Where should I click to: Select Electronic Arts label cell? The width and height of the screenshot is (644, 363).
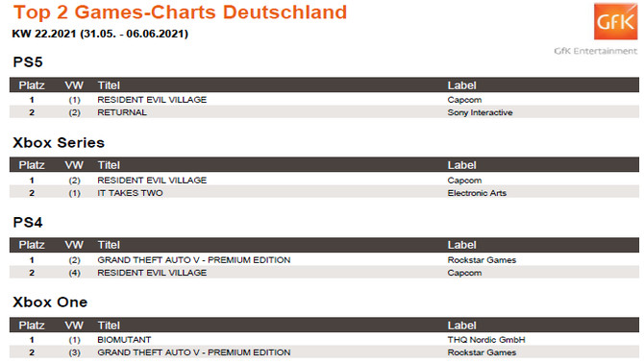(x=477, y=193)
